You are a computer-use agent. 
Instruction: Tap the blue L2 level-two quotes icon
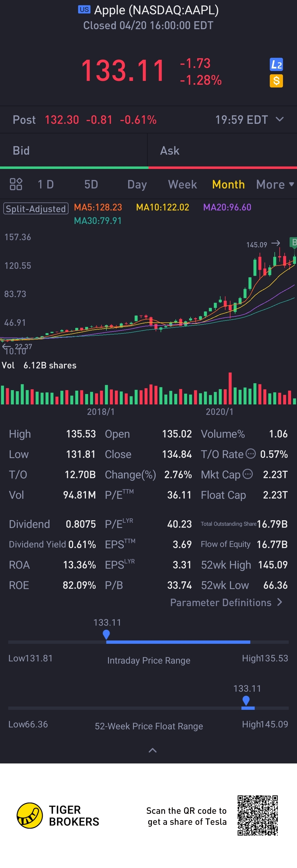[276, 64]
